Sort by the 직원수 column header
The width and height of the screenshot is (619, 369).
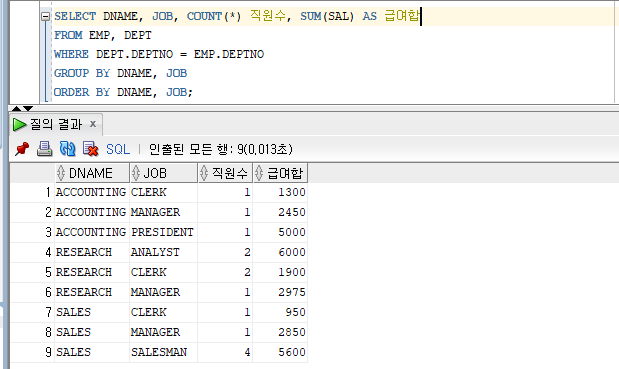(225, 173)
